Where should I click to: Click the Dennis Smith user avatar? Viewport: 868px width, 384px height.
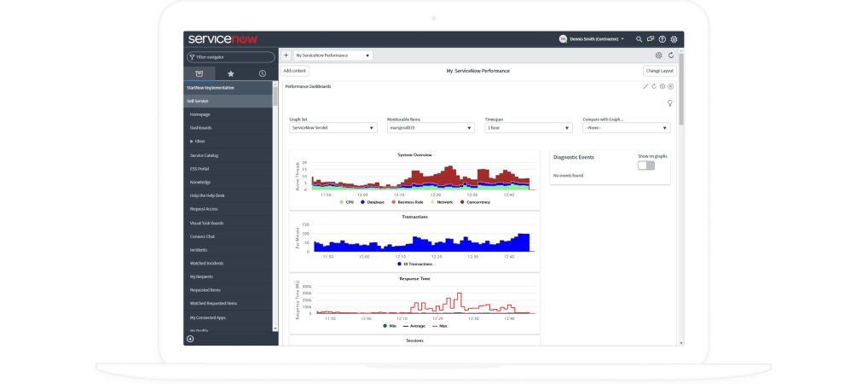(x=563, y=39)
